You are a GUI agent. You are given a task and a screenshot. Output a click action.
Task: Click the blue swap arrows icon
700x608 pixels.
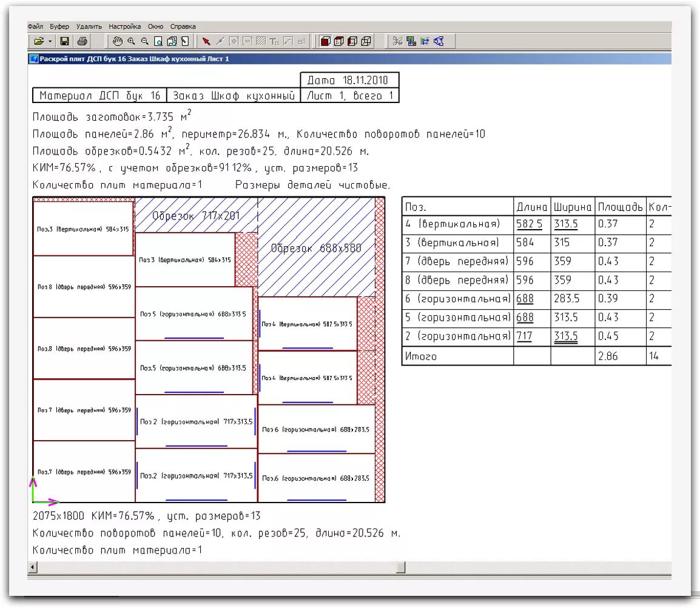tap(425, 41)
